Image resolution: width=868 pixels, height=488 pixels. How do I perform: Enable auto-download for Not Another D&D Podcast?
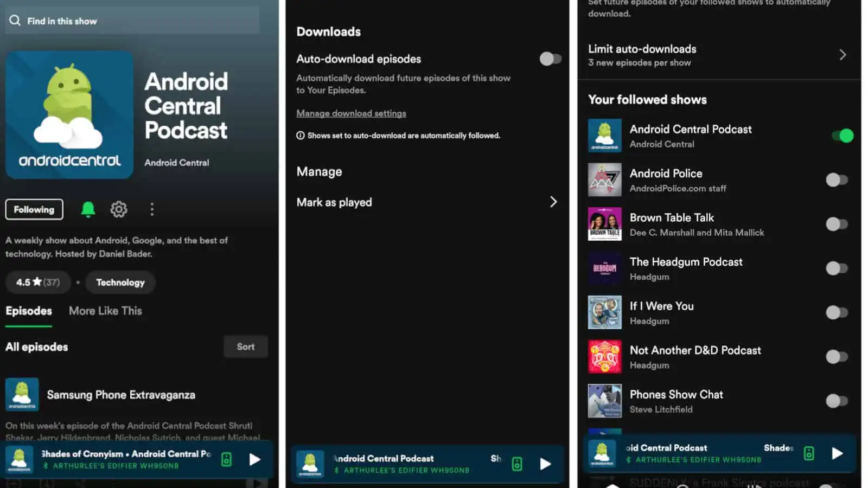point(836,357)
